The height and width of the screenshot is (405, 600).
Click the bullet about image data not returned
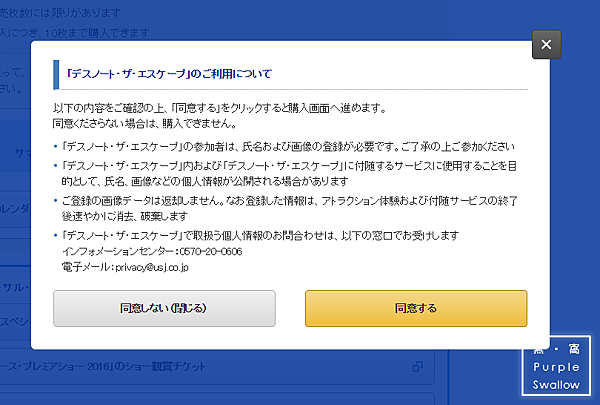pos(289,208)
